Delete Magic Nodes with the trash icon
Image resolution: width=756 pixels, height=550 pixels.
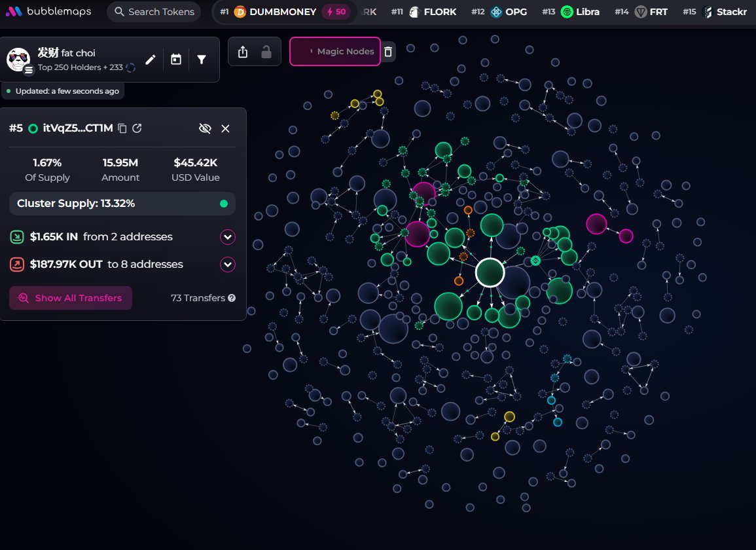[388, 52]
